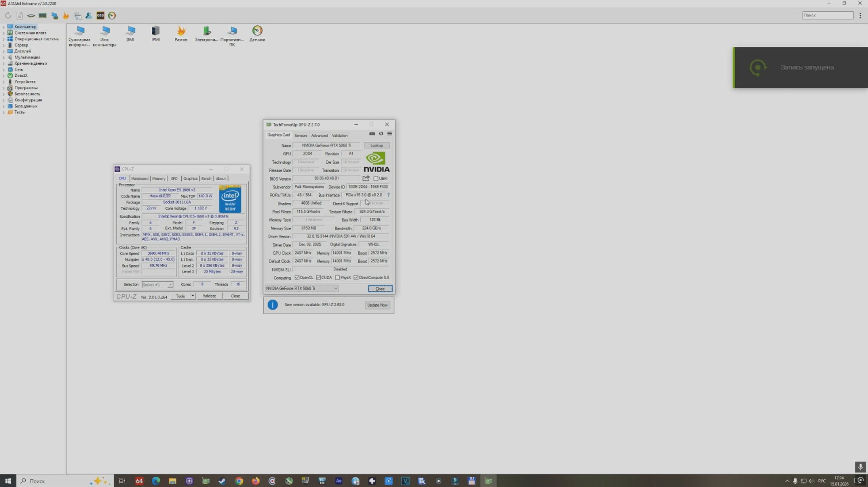
Task: Select the DMI icon in AIDA64
Action: click(130, 33)
